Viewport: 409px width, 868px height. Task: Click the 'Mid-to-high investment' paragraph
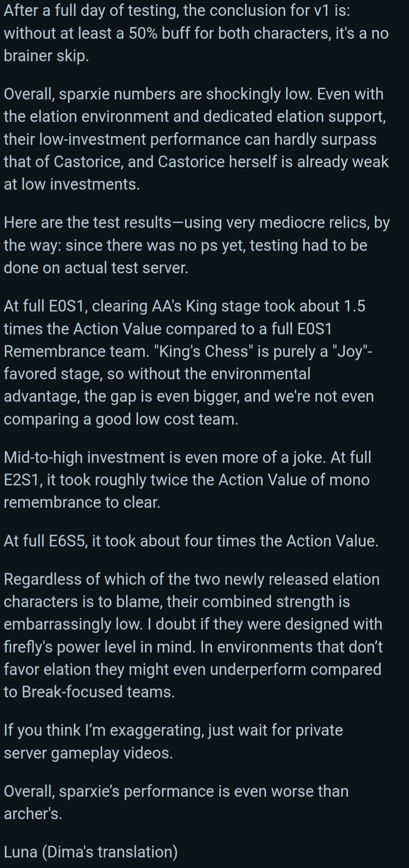188,480
